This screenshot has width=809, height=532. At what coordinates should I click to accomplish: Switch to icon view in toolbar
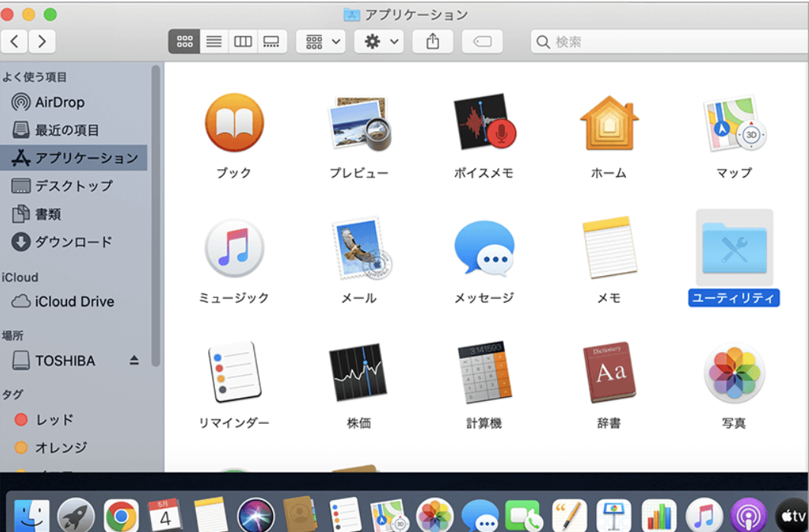pos(185,42)
